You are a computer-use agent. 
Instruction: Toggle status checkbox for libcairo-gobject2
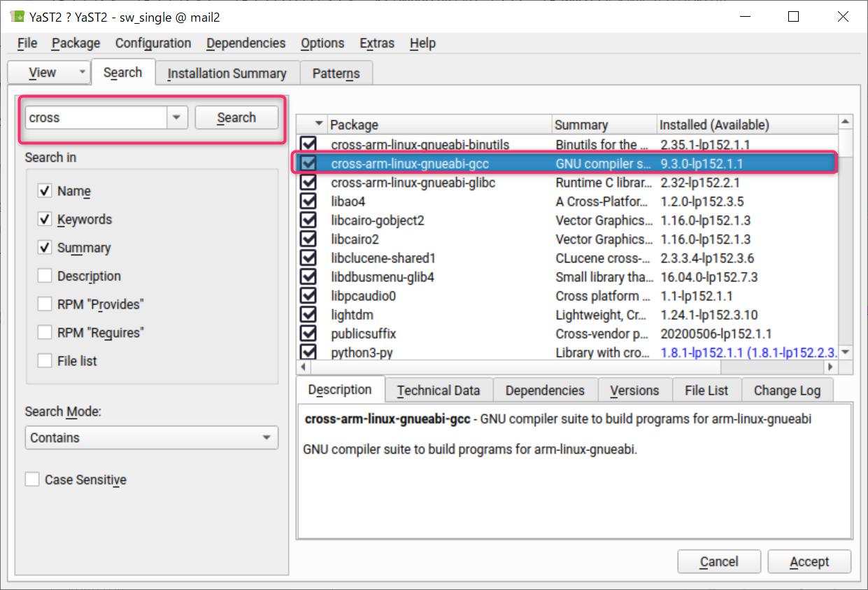(308, 220)
